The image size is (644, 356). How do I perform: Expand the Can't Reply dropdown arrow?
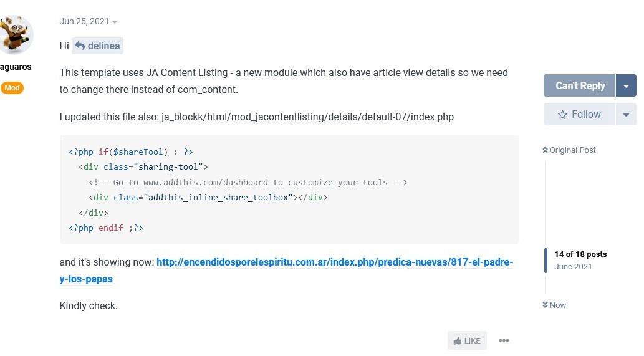point(626,85)
